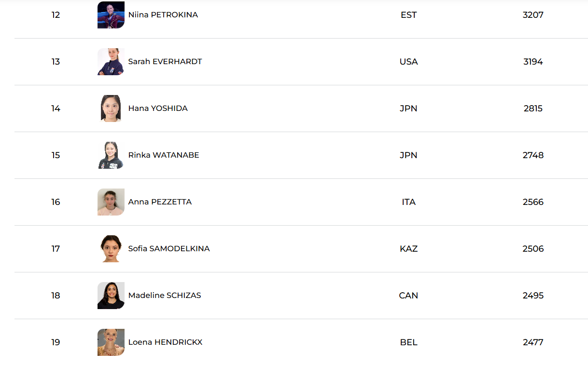Click Rinka Watanabe's profile photo

tap(111, 155)
